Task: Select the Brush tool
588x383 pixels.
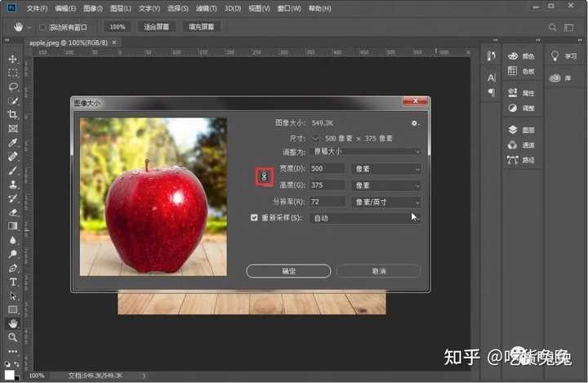Action: (13, 171)
